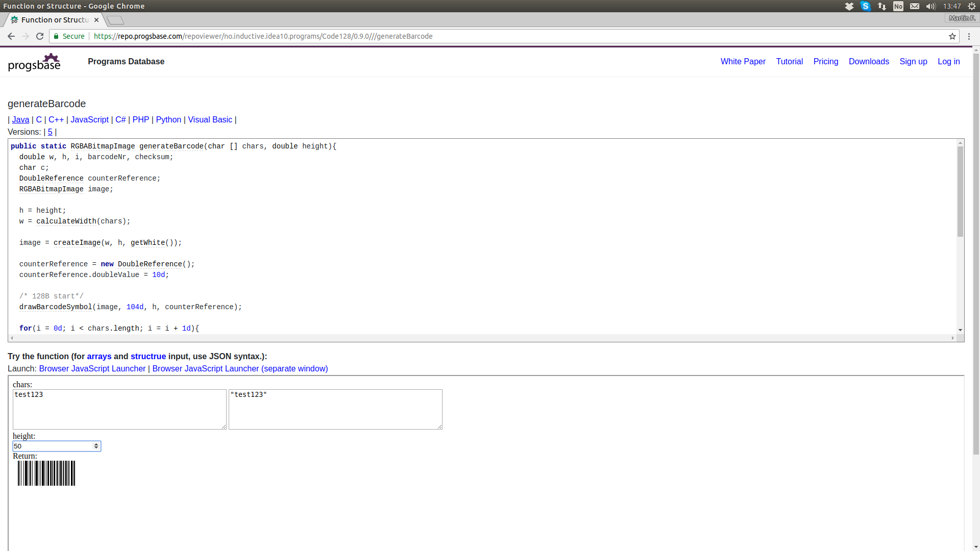980x551 pixels.
Task: Switch the code view to C#
Action: tap(120, 120)
